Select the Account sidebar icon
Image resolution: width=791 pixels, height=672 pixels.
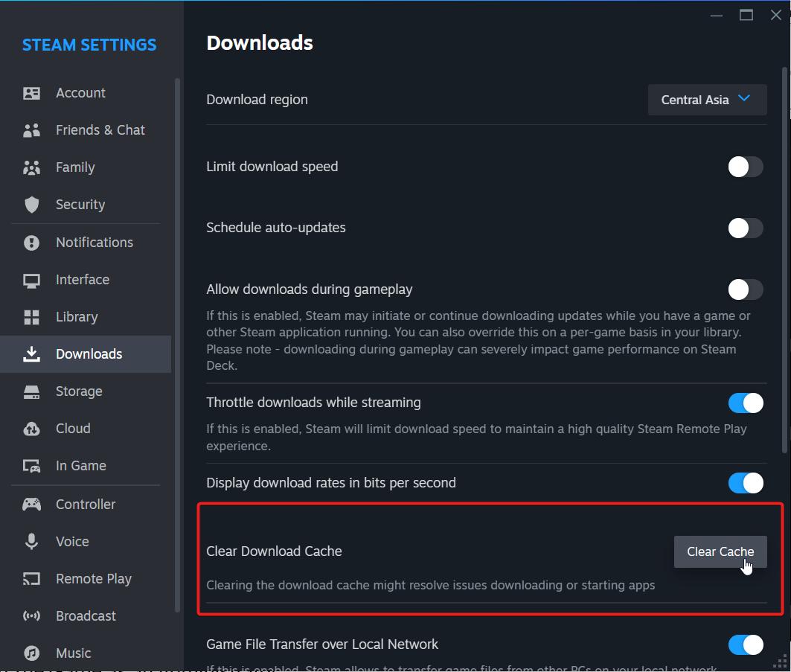(x=31, y=92)
